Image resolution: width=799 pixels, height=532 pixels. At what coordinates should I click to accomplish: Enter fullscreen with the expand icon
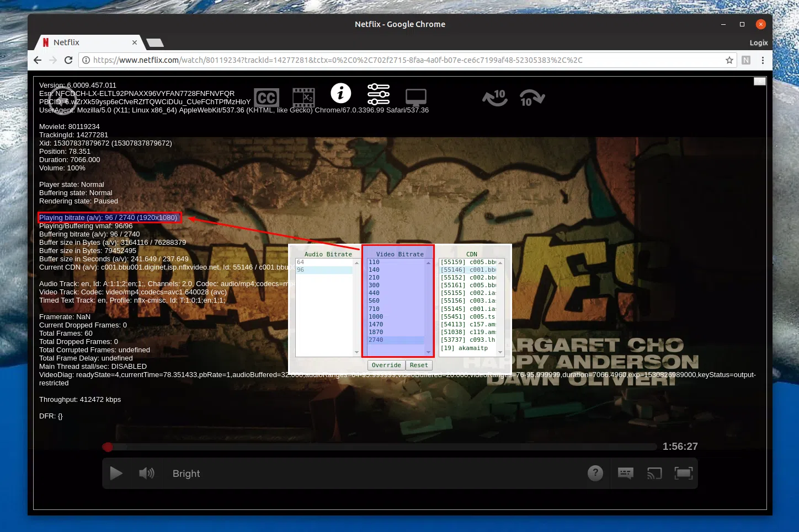[684, 473]
